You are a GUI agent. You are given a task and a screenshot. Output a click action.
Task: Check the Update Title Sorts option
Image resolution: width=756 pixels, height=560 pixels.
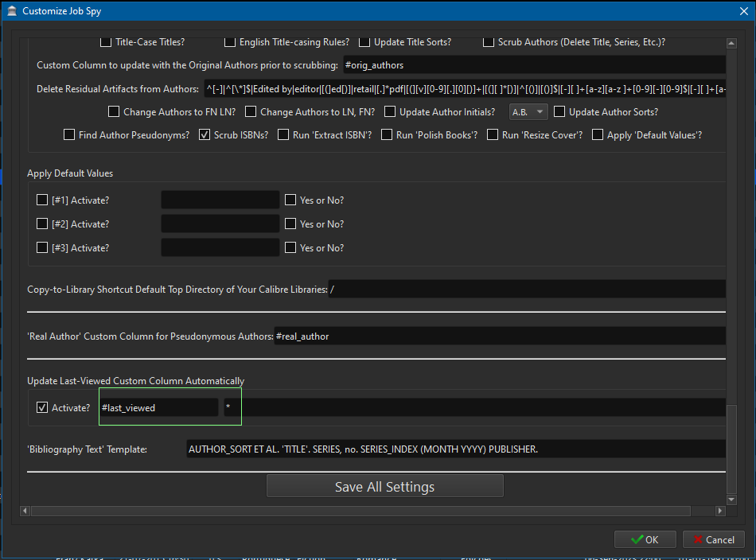tap(364, 42)
